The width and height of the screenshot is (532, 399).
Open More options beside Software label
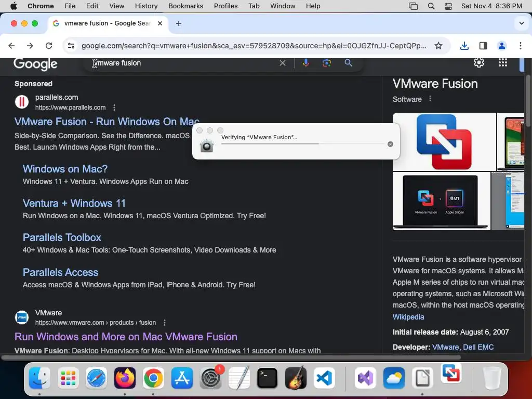(x=430, y=99)
